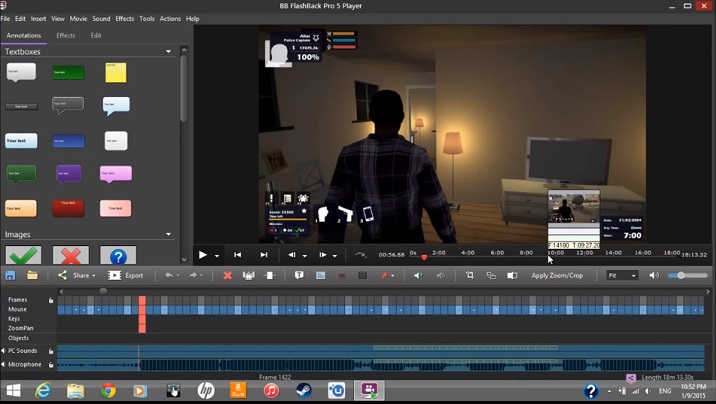Screen dimensions: 716x404
Task: Click the red X delete icon
Action: pyautogui.click(x=227, y=275)
